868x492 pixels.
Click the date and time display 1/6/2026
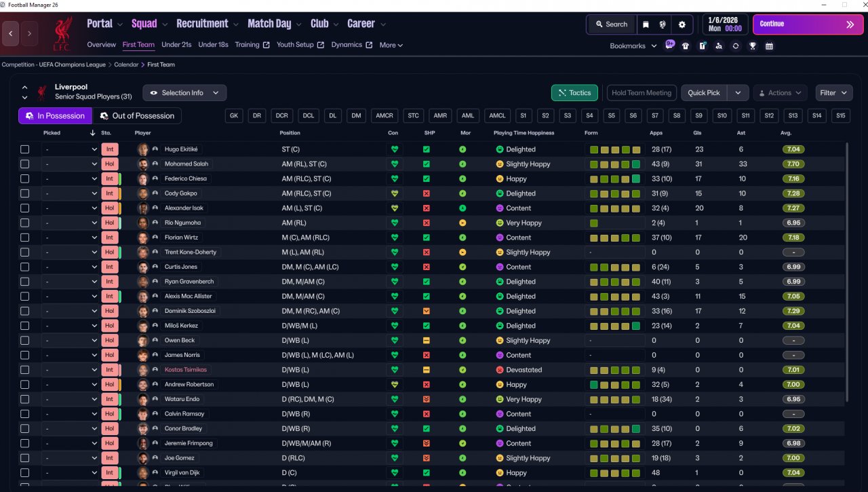724,24
